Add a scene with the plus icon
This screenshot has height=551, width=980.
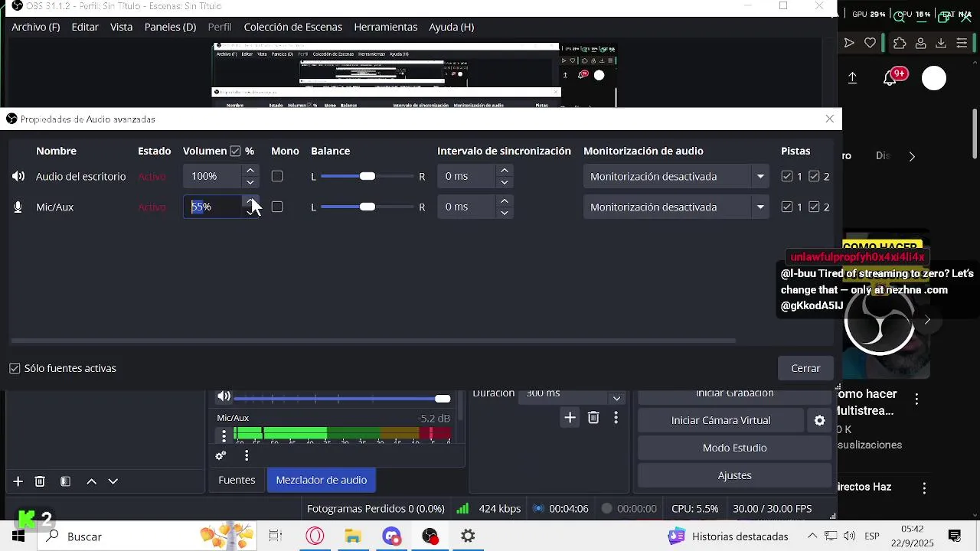coord(18,481)
